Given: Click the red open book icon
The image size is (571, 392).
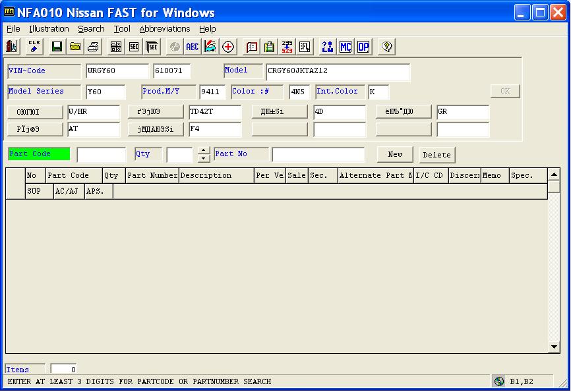Looking at the screenshot, I should (x=252, y=47).
